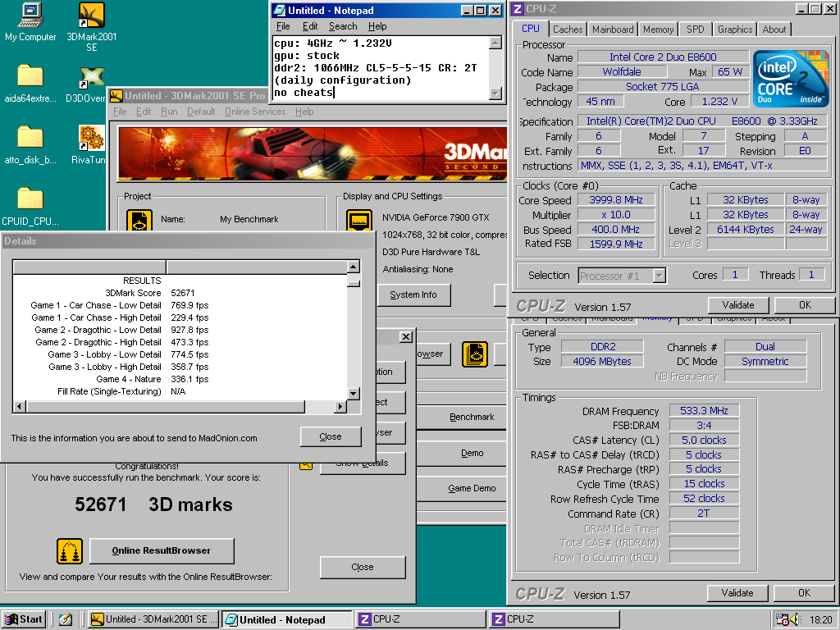The image size is (840, 630).
Task: Open Notepad Help menu
Action: [377, 26]
